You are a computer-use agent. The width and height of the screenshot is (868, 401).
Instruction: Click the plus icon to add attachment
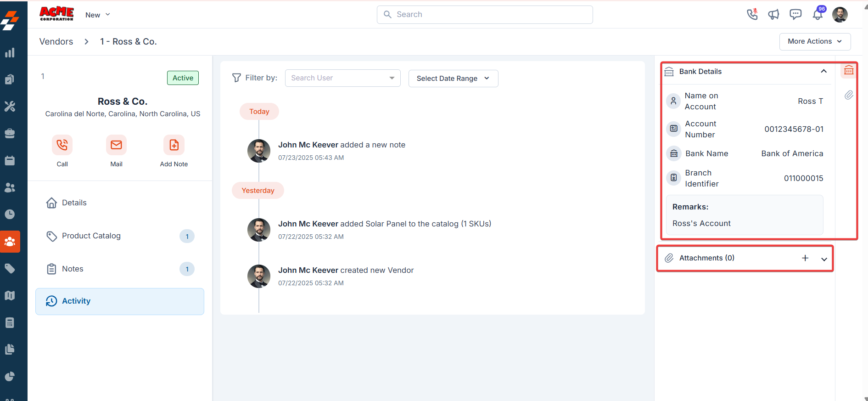click(805, 258)
